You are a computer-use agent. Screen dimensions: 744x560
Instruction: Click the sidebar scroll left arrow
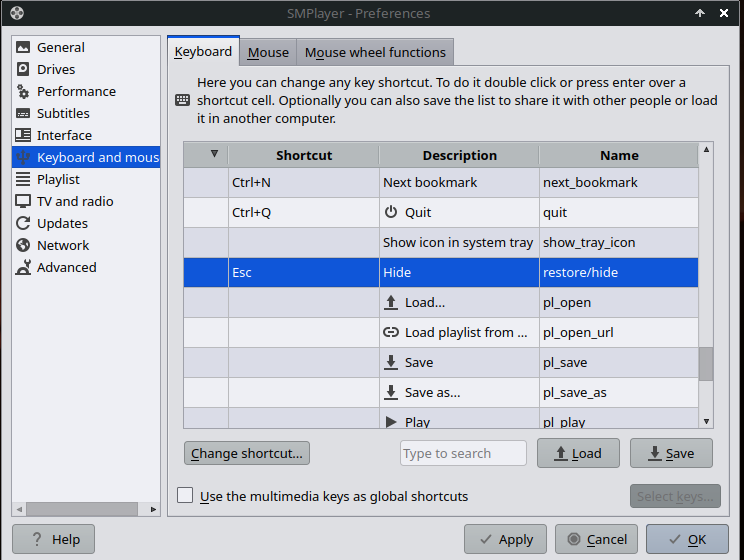click(19, 509)
